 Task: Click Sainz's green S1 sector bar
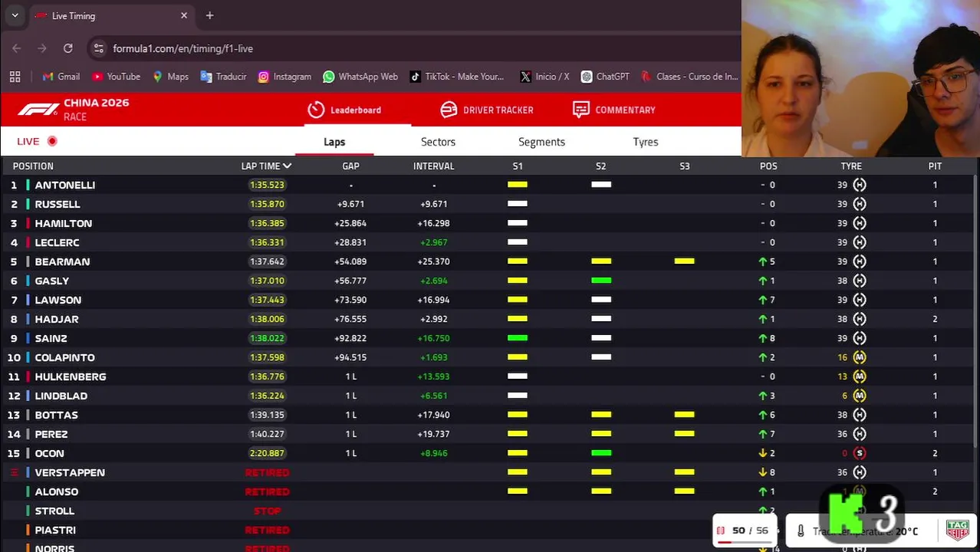pos(518,338)
